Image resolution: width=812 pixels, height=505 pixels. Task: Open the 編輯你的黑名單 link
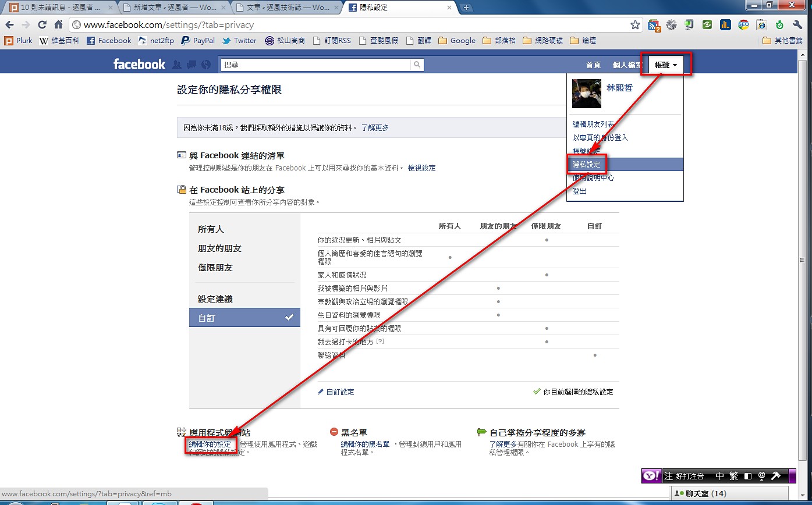click(365, 444)
